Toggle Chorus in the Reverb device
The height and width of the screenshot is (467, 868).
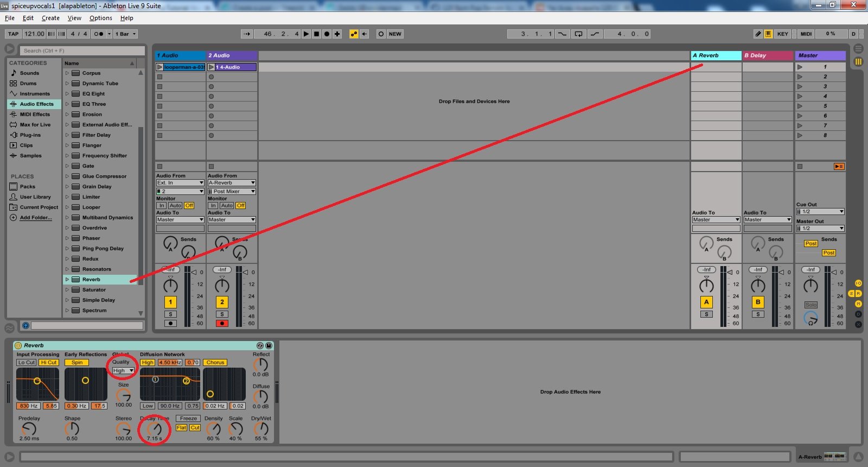(215, 363)
